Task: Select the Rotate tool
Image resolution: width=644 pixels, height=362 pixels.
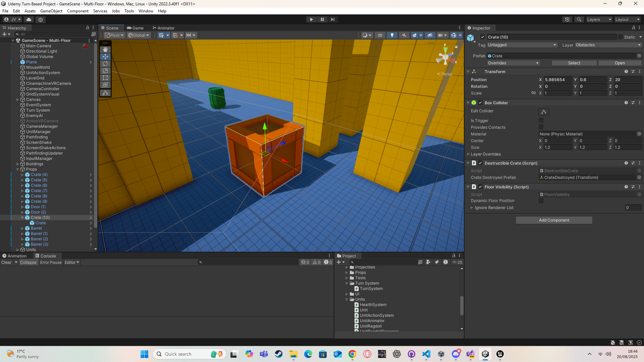Action: point(105,64)
